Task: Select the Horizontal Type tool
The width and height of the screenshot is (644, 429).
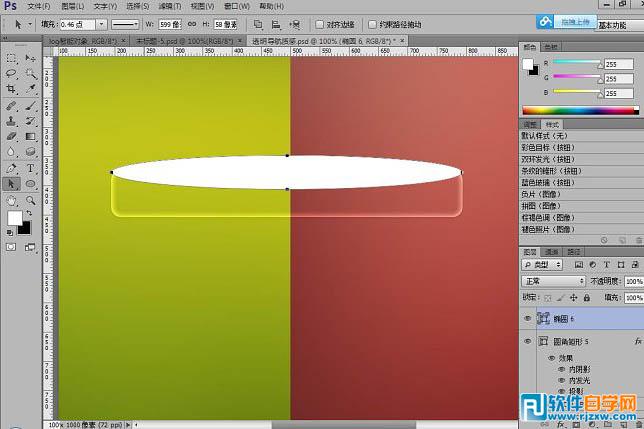Action: 30,168
